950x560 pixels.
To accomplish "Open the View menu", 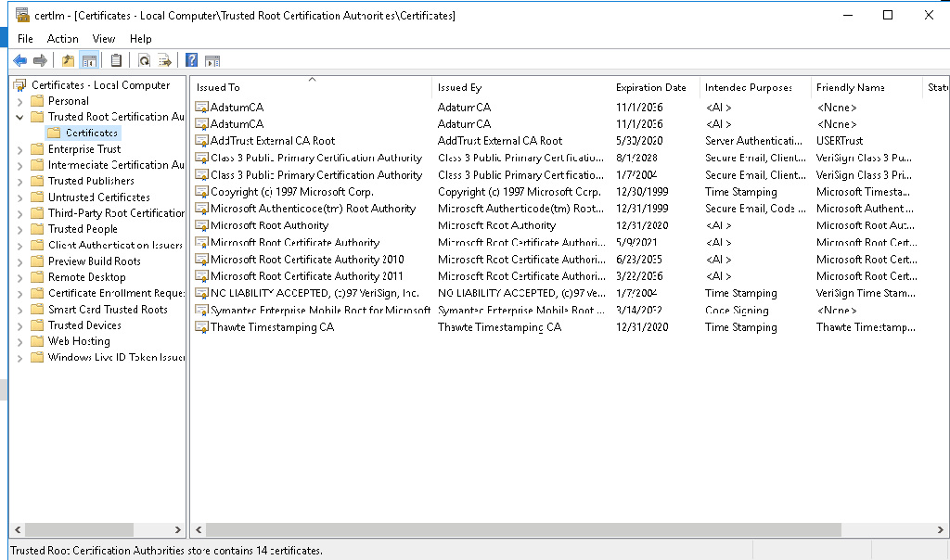I will pyautogui.click(x=104, y=39).
